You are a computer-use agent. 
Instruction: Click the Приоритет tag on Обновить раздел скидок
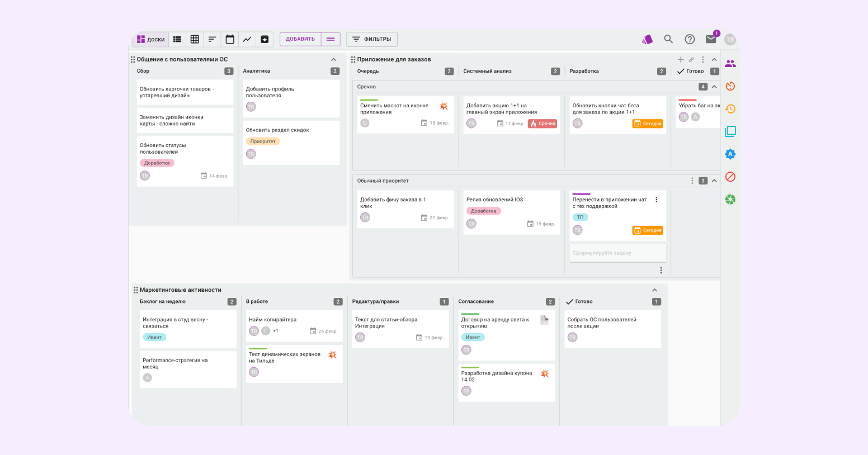tap(263, 141)
